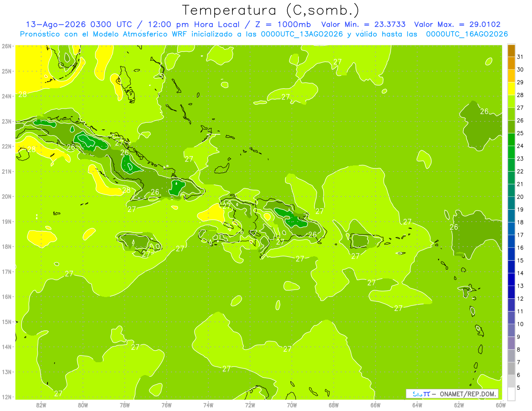This screenshot has width=532, height=411.
Task: Click the "66W" longitude axis label
Action: pyautogui.click(x=376, y=405)
